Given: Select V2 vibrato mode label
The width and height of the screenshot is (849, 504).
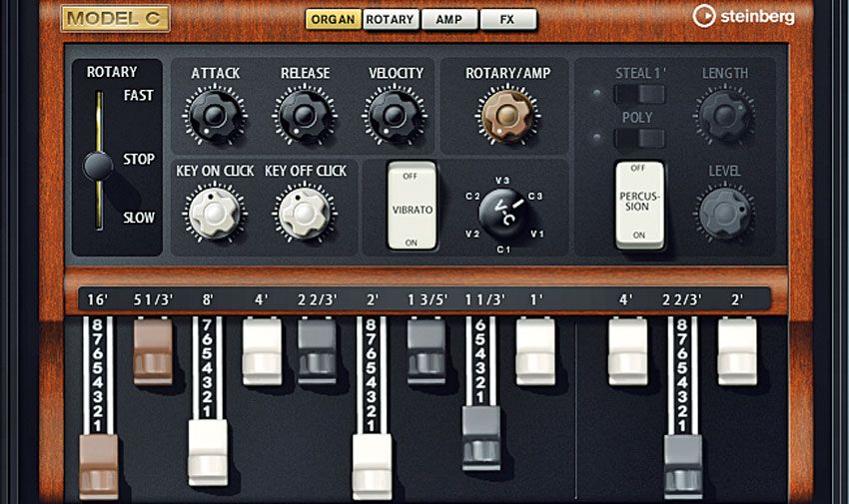Looking at the screenshot, I should pyautogui.click(x=472, y=235).
